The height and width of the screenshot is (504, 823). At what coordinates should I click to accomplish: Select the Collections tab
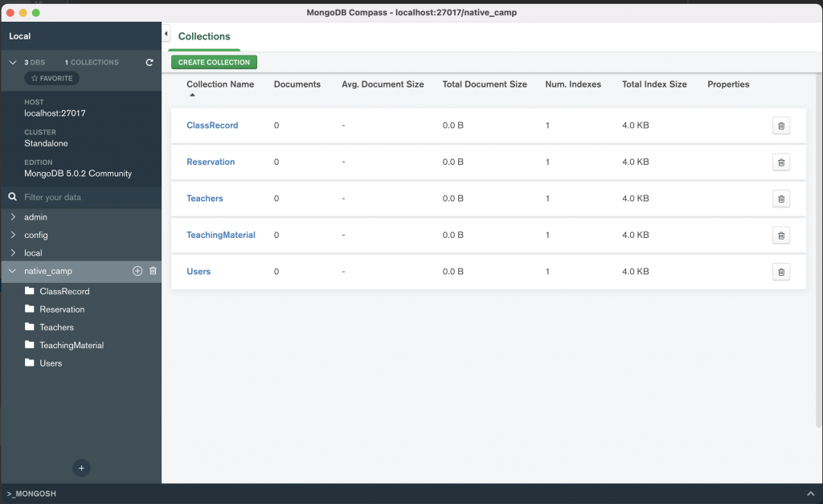tap(204, 36)
